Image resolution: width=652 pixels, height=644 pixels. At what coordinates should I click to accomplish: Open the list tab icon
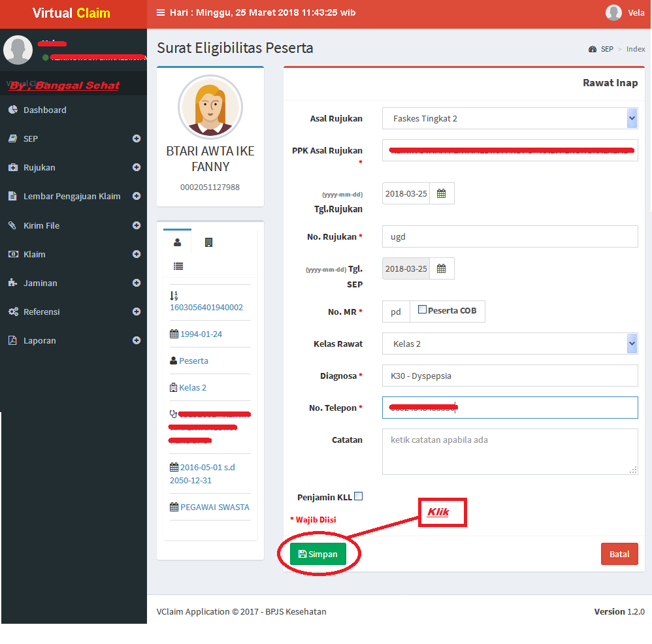coord(178,266)
